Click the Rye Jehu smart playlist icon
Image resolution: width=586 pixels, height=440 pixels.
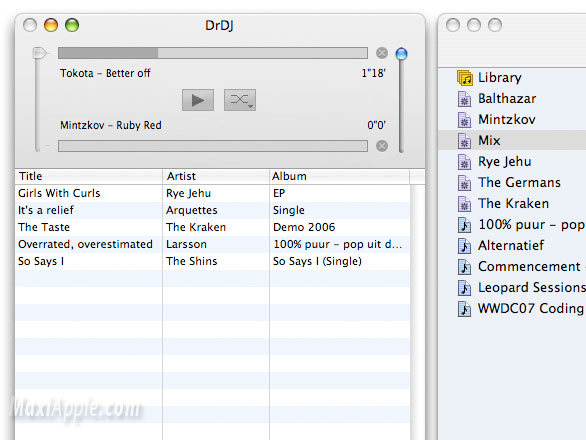(x=464, y=161)
